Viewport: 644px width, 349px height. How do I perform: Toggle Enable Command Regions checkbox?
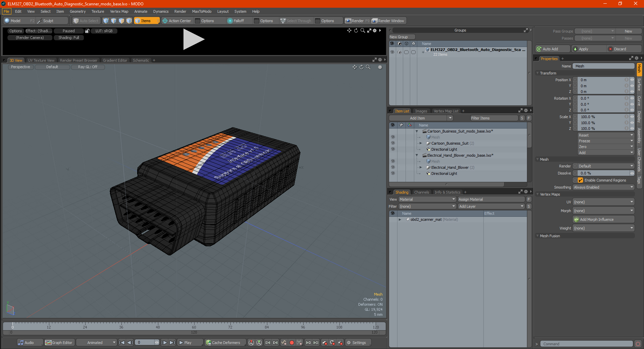pos(581,180)
